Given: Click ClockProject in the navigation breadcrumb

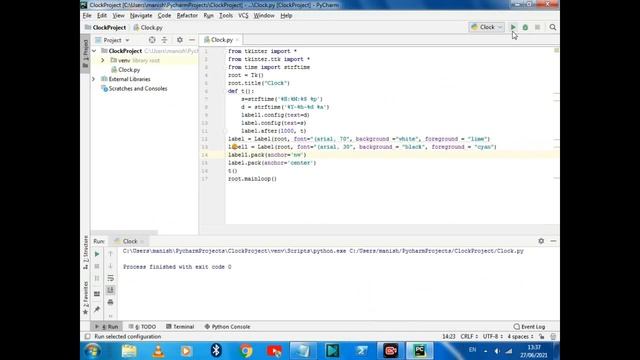Looking at the screenshot, I should pos(105,27).
